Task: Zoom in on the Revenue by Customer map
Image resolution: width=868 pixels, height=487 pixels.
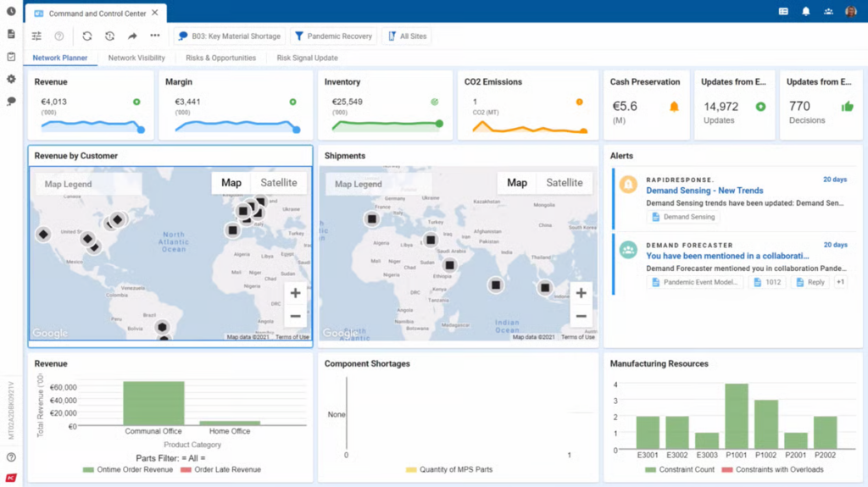Action: 295,294
